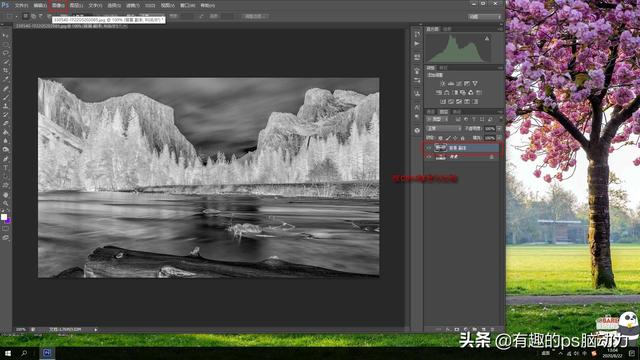Open the 帮助 (Help) menu
Image resolution: width=640 pixels, height=360 pixels.
(207, 5)
